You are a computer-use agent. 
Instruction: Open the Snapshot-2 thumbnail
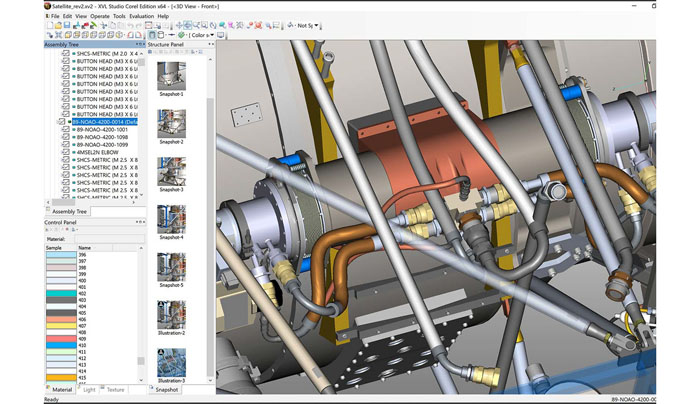[x=170, y=122]
